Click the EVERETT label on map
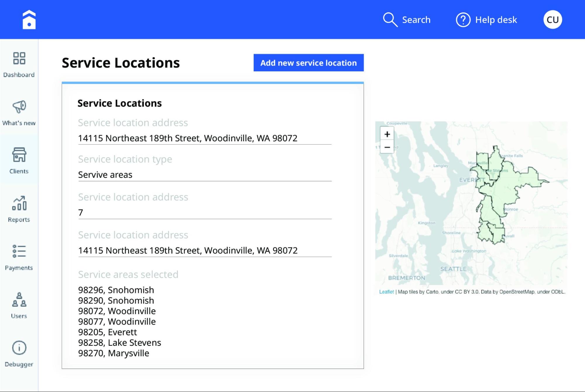The image size is (585, 392). 472,180
